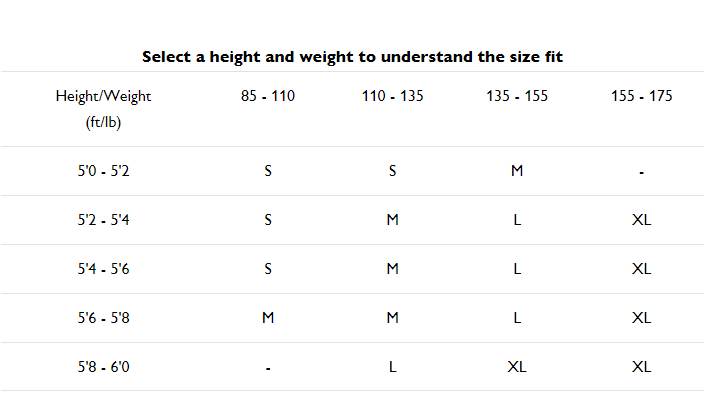Click the Height/Weight (ft/lb) header cell
Image resolution: width=710 pixels, height=413 pixels.
[x=104, y=109]
